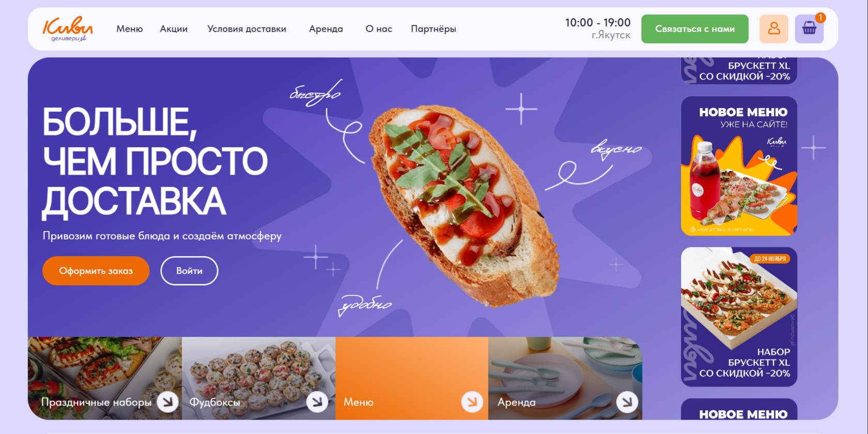Image resolution: width=868 pixels, height=434 pixels.
Task: Click arrow icon on orange Меню tile
Action: (x=472, y=401)
